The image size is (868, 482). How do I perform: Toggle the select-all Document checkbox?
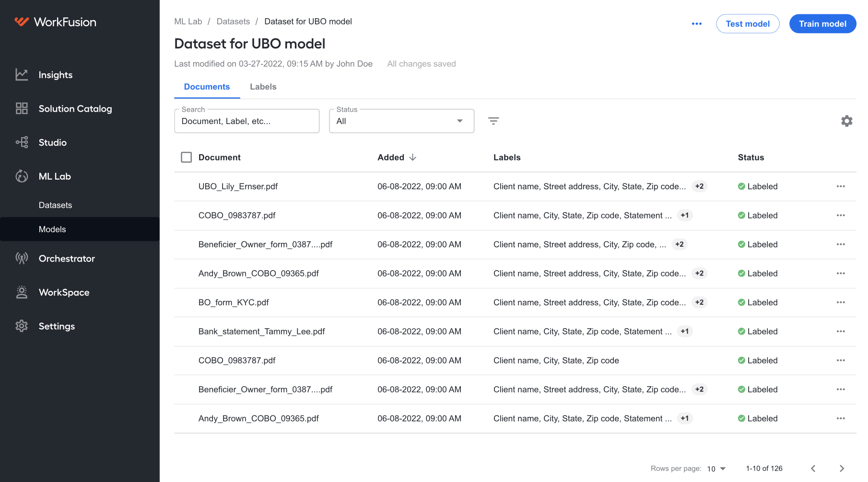click(x=186, y=157)
